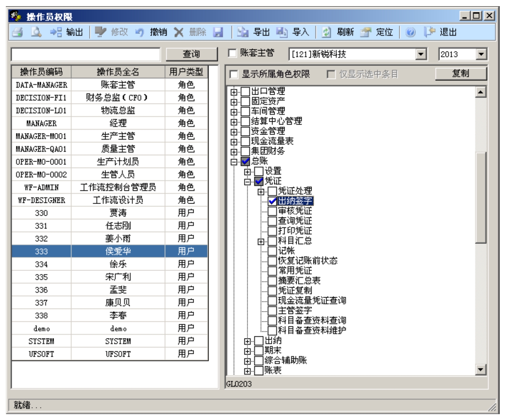The image size is (507, 420).
Task: Click the 复制 copy button
Action: point(461,73)
